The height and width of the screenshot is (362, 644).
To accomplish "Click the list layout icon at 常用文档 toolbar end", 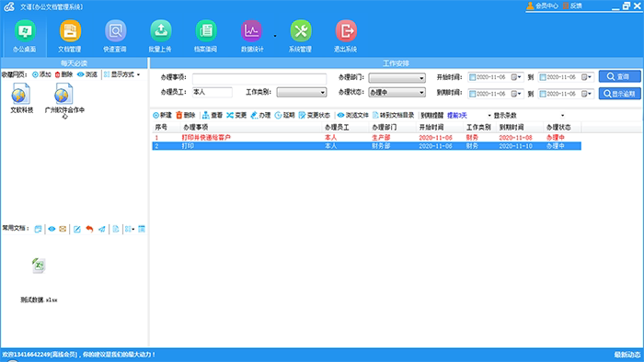I will point(142,229).
